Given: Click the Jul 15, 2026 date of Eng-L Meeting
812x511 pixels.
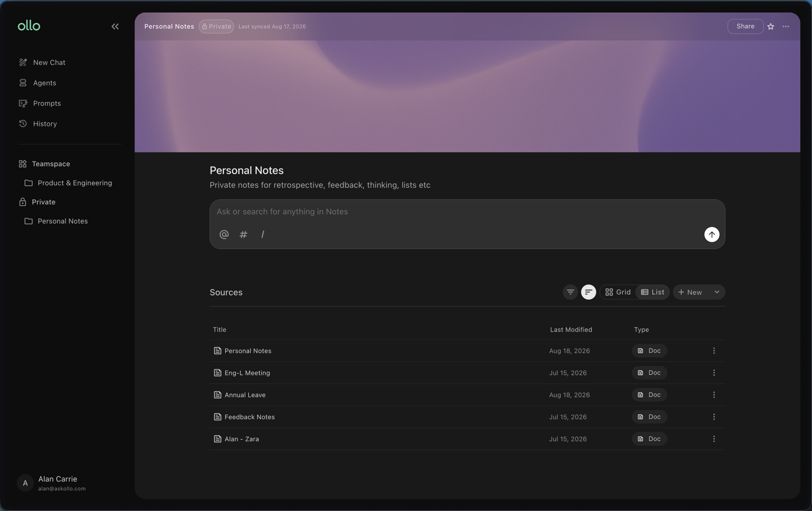Looking at the screenshot, I should point(568,373).
